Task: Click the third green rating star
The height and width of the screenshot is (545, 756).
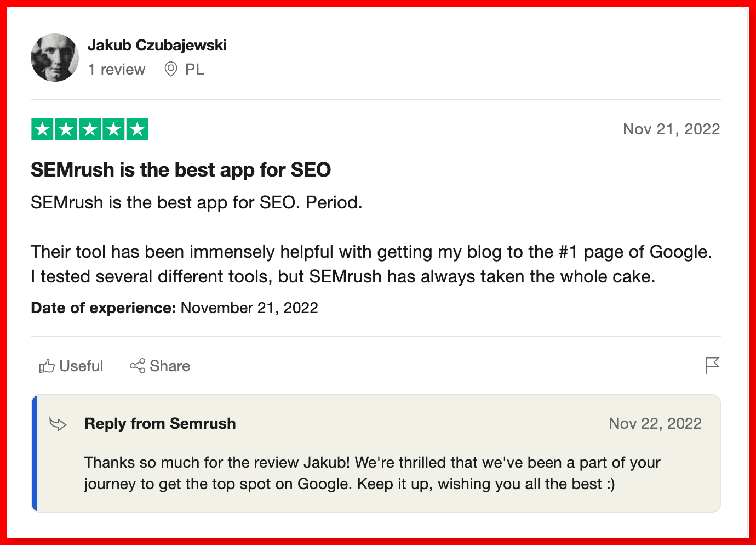Action: point(90,129)
